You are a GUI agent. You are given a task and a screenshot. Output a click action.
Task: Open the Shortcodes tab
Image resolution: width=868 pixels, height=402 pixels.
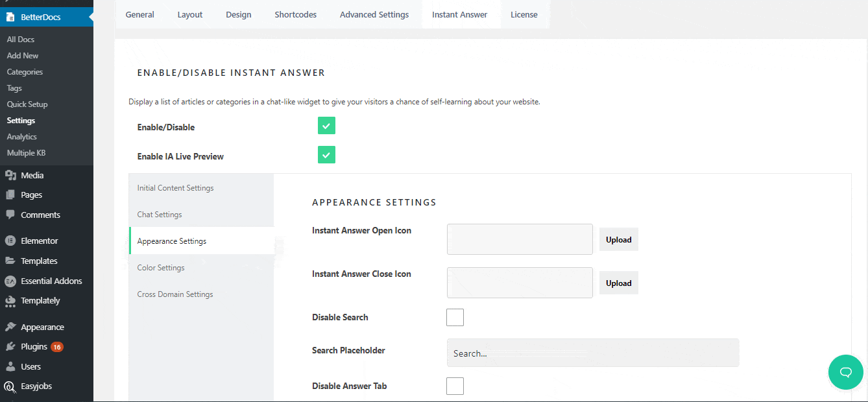(295, 14)
